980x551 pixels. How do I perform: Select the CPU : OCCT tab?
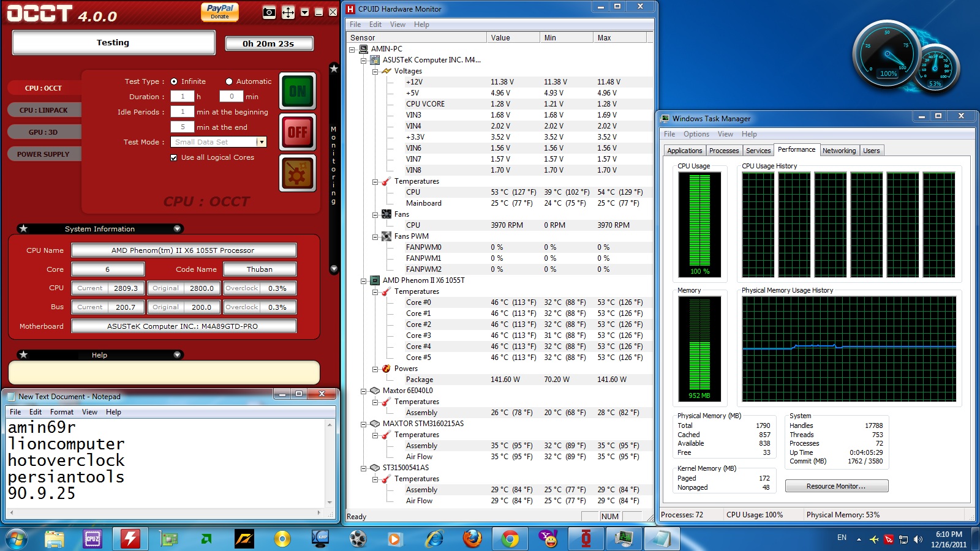pos(43,88)
